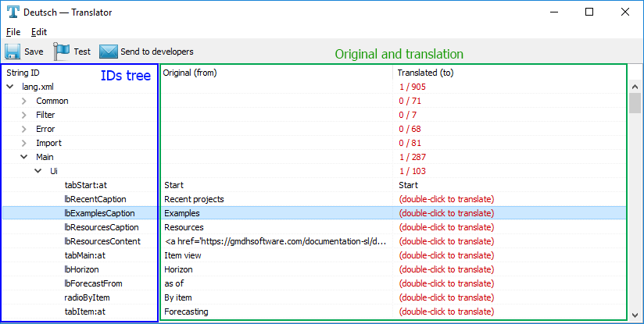Click the Send to developers envelope icon

pos(108,52)
